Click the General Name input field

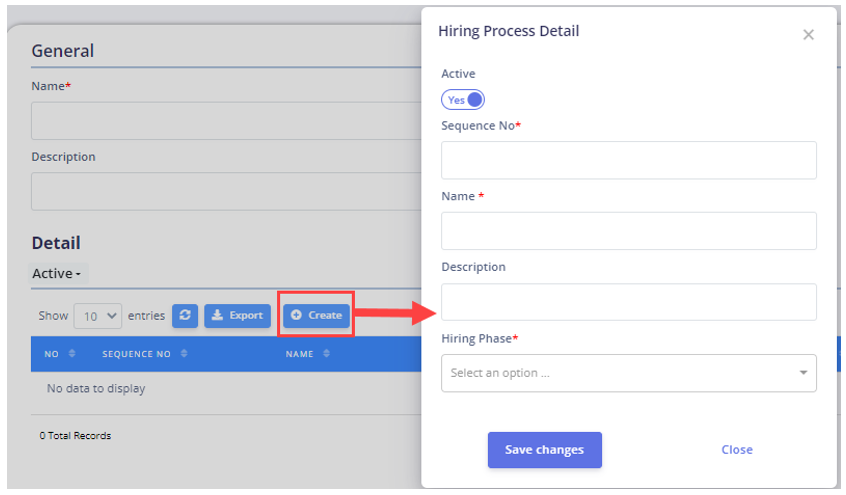pyautogui.click(x=226, y=121)
